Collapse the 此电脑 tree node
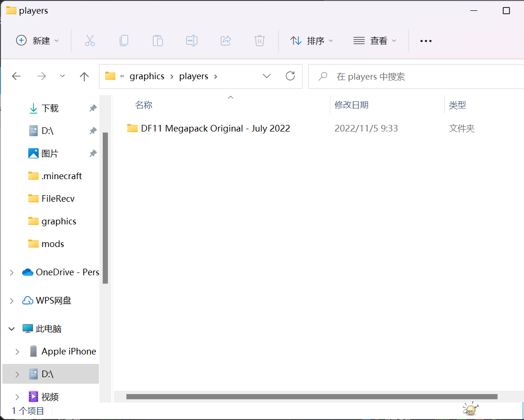The width and height of the screenshot is (524, 420). point(12,329)
